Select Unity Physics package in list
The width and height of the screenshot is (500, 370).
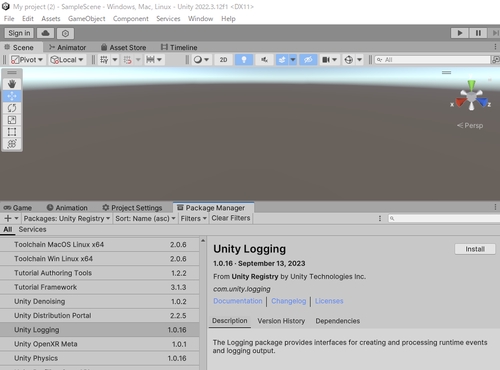100,358
